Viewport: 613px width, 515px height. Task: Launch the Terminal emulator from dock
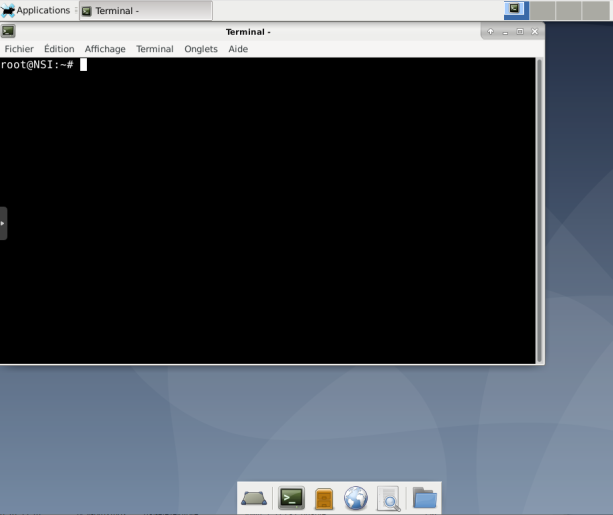click(292, 498)
